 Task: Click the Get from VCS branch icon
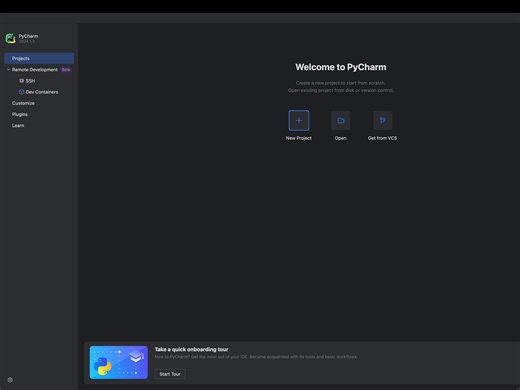click(x=383, y=120)
